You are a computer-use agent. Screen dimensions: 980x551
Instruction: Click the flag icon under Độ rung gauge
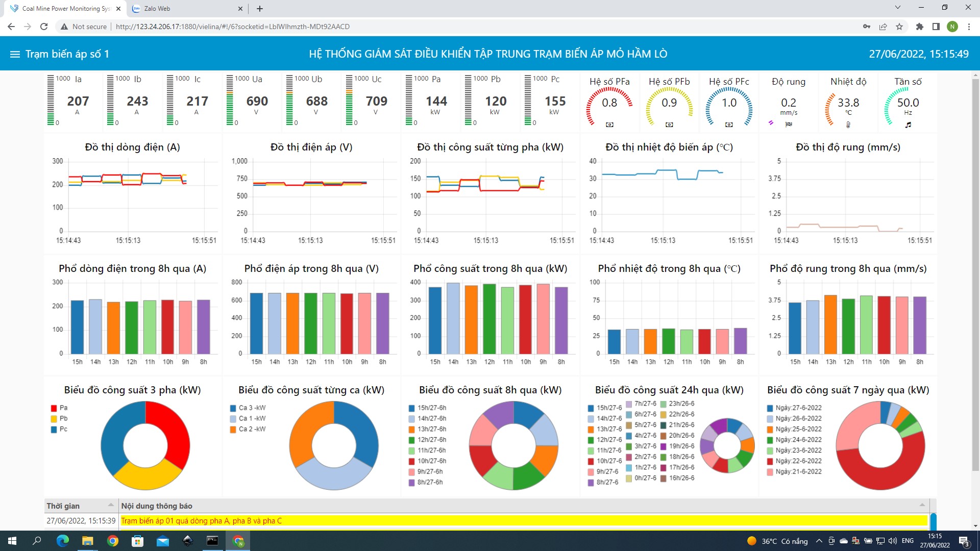pyautogui.click(x=789, y=124)
